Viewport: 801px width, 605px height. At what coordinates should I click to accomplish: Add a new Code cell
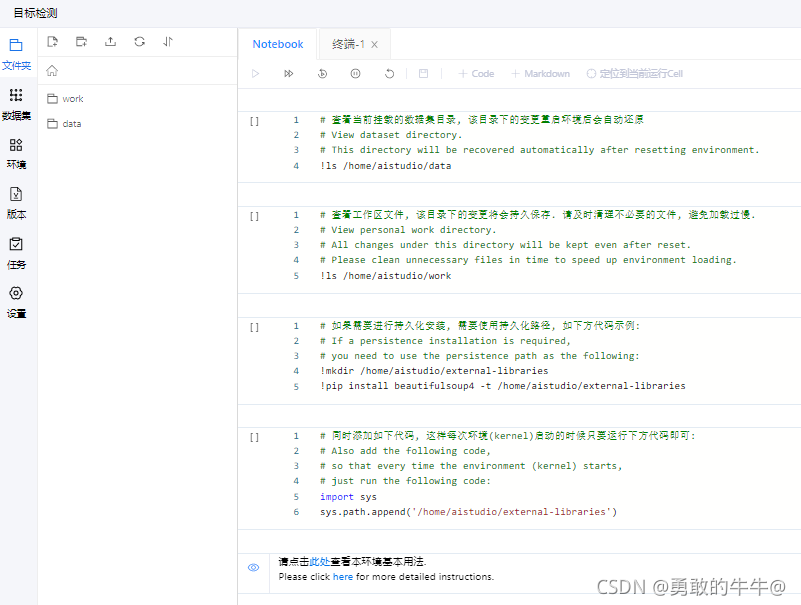pyautogui.click(x=476, y=74)
